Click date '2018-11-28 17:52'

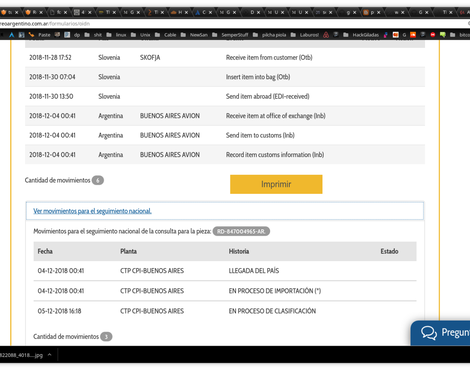(50, 57)
